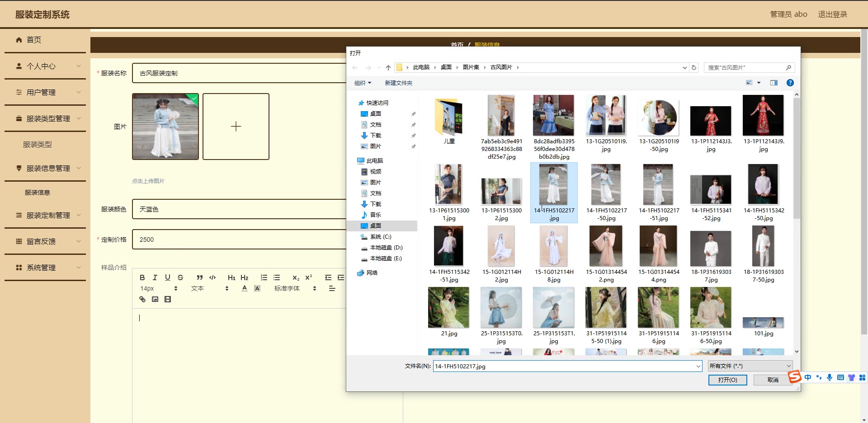The height and width of the screenshot is (423, 868).
Task: Insert an ordered numbered list
Action: [264, 277]
